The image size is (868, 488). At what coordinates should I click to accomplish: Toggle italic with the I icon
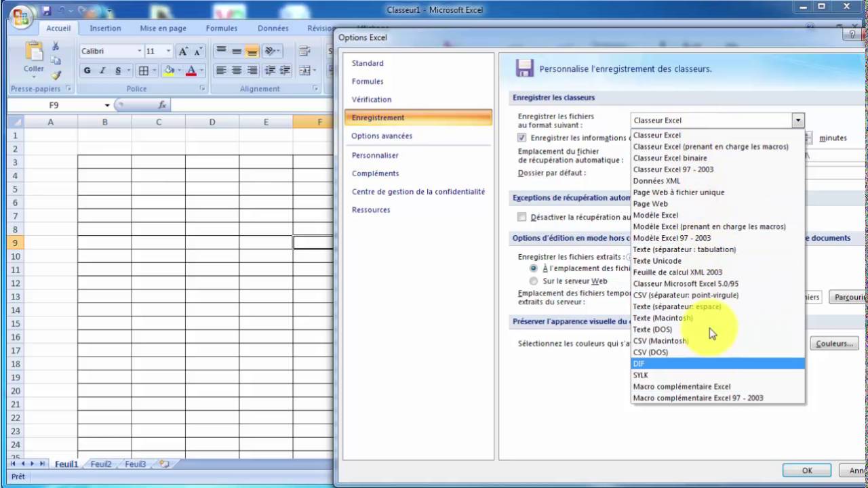[102, 70]
